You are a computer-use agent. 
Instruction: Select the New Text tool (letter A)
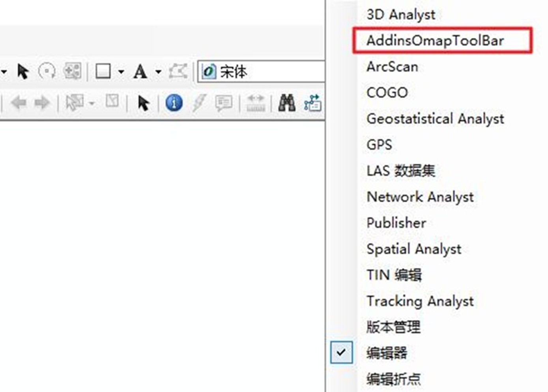pyautogui.click(x=140, y=72)
